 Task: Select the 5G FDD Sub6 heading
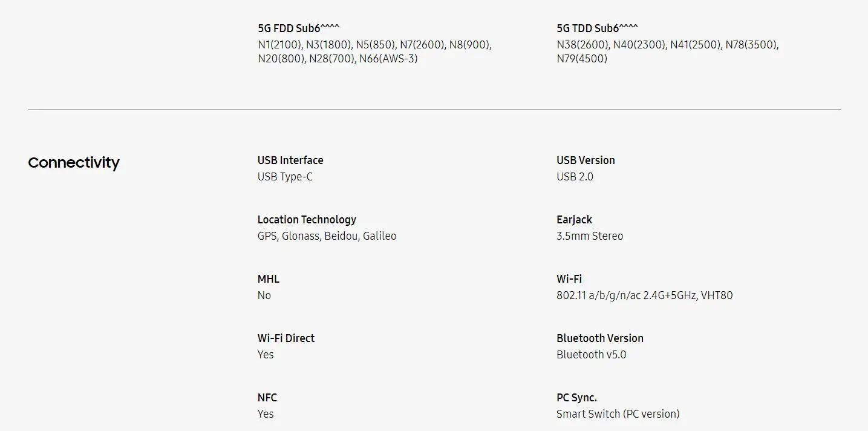point(299,28)
